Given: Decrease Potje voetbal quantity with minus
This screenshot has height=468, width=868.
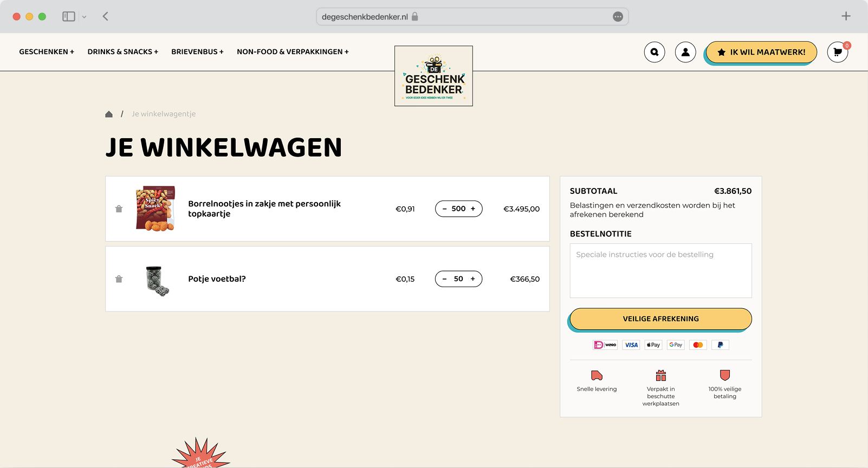Looking at the screenshot, I should click(445, 279).
